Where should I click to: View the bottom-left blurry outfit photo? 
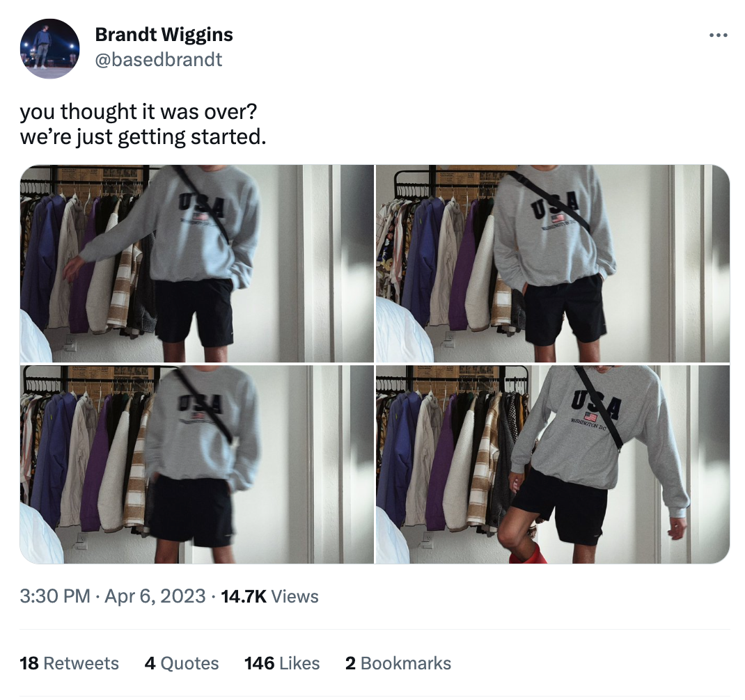197,464
